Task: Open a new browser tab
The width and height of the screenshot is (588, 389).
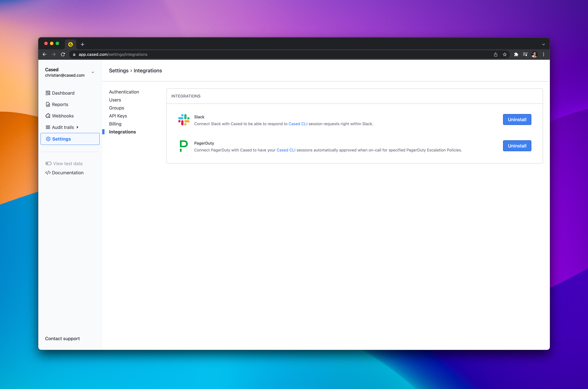Action: 83,44
